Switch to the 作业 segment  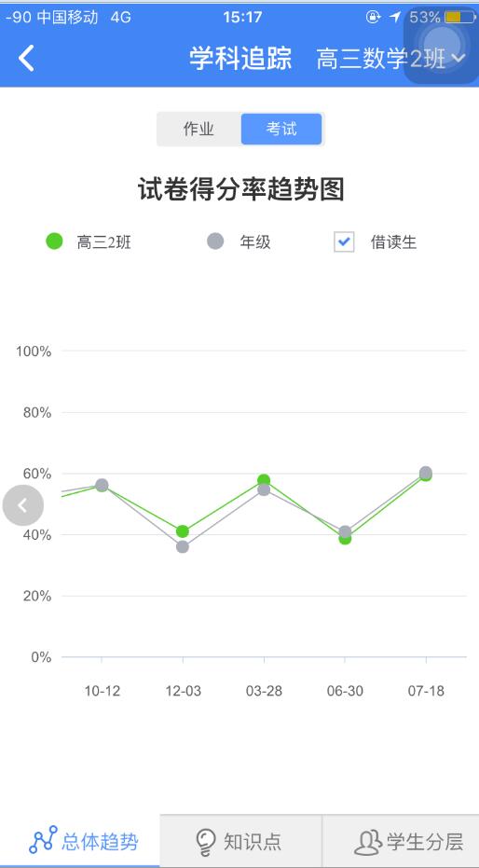pos(199,129)
